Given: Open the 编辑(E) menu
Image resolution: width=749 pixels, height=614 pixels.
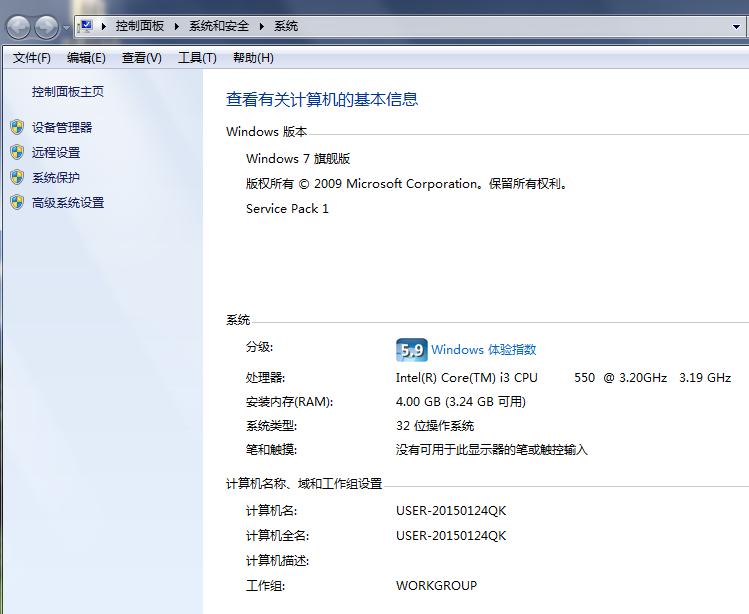Looking at the screenshot, I should [x=86, y=58].
